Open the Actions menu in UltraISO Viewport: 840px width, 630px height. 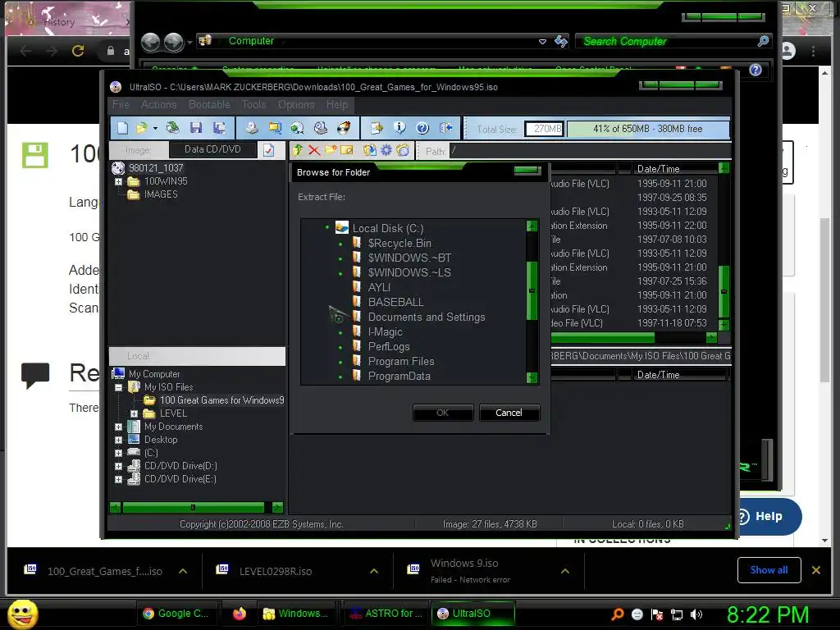point(158,104)
